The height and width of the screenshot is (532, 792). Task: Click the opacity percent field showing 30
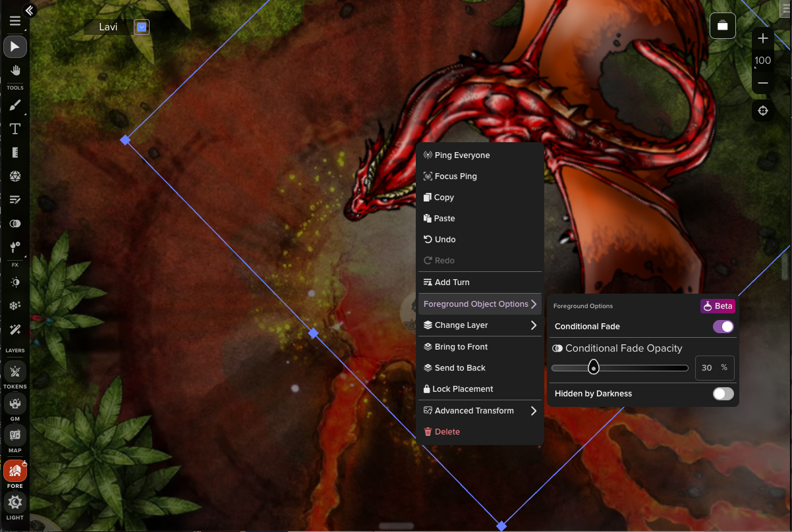coord(715,368)
